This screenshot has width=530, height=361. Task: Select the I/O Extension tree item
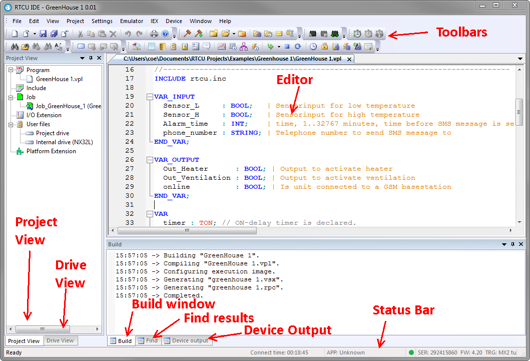[44, 115]
